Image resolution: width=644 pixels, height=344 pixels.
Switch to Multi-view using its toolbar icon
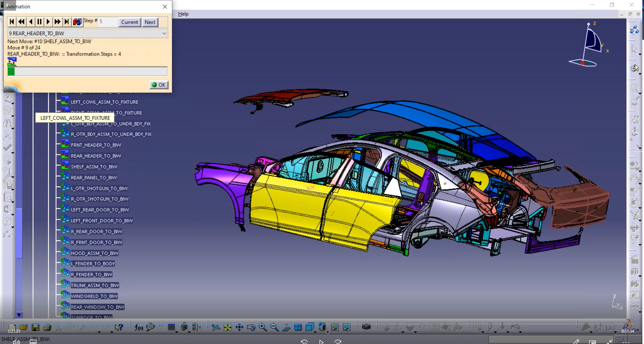298,328
